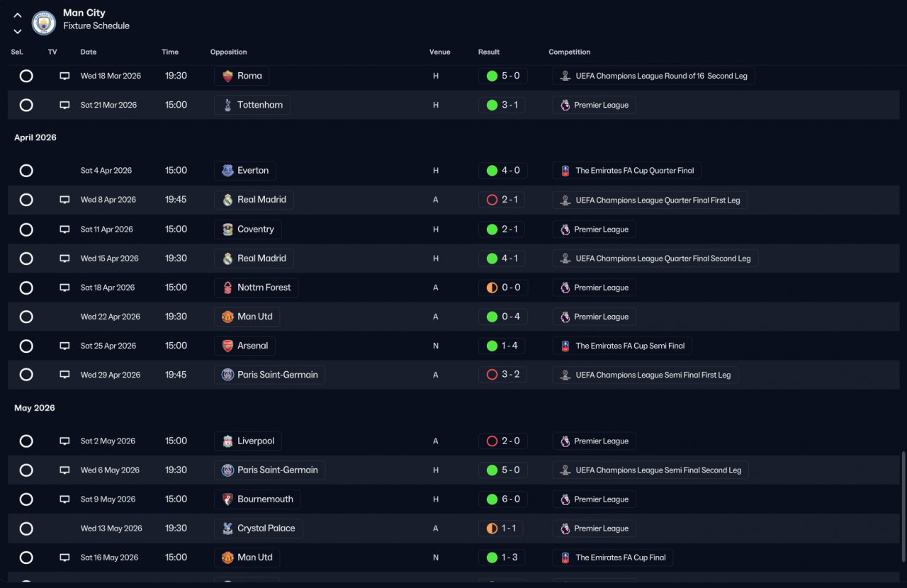The image size is (907, 588).
Task: Click the Liverpool club crest icon
Action: [227, 441]
